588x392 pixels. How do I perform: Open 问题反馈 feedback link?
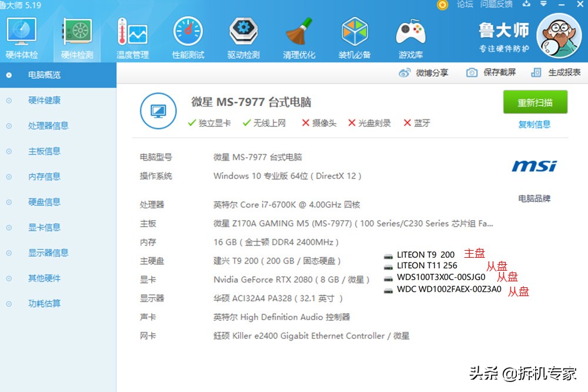click(x=496, y=4)
